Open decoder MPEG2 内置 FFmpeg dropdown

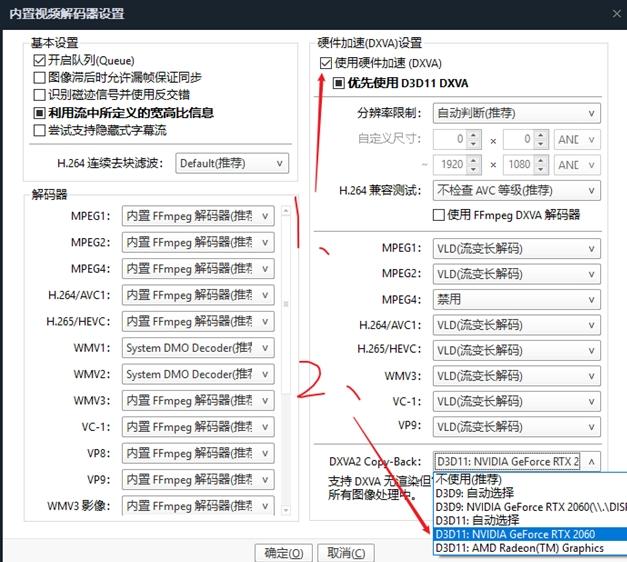[198, 242]
